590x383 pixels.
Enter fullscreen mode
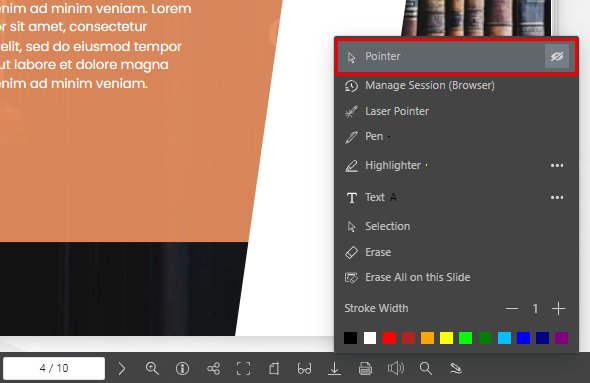(243, 369)
